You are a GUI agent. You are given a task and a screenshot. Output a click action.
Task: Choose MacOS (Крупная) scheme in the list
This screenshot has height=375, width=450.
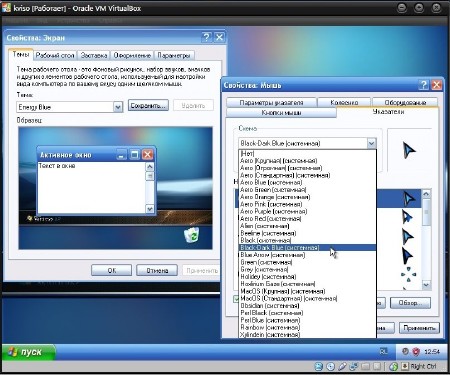[307, 291]
